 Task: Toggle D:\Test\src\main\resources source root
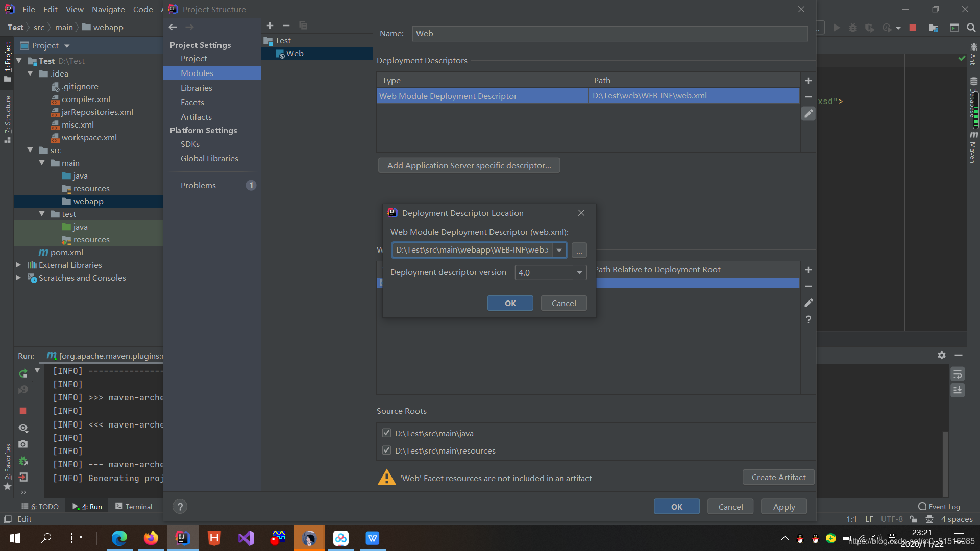[x=386, y=450]
